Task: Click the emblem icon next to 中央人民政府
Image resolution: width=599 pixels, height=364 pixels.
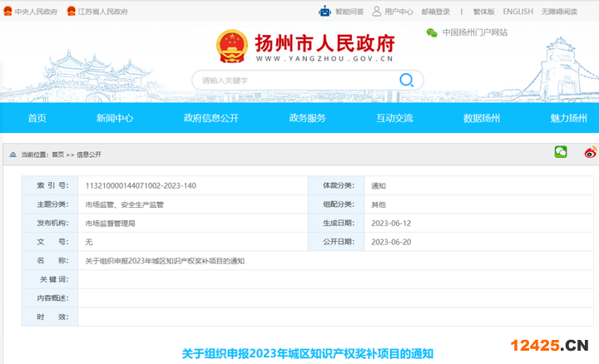Action: coord(7,12)
